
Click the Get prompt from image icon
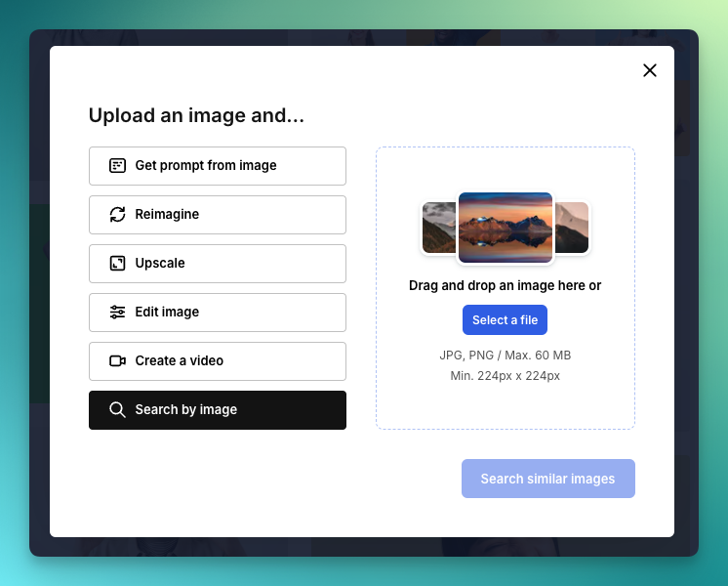(117, 165)
